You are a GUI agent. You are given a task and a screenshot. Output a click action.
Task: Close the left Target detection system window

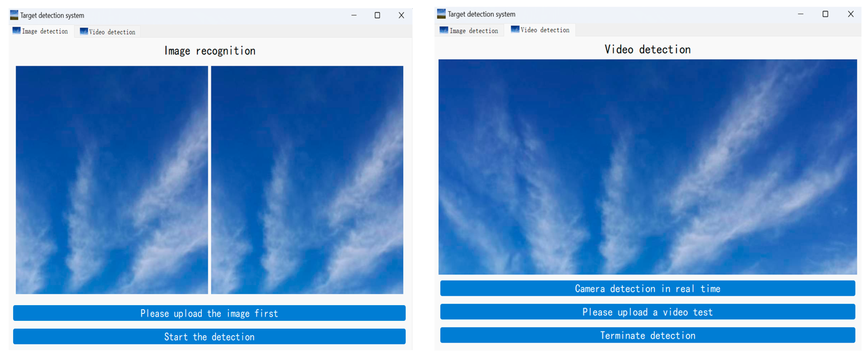pos(401,15)
